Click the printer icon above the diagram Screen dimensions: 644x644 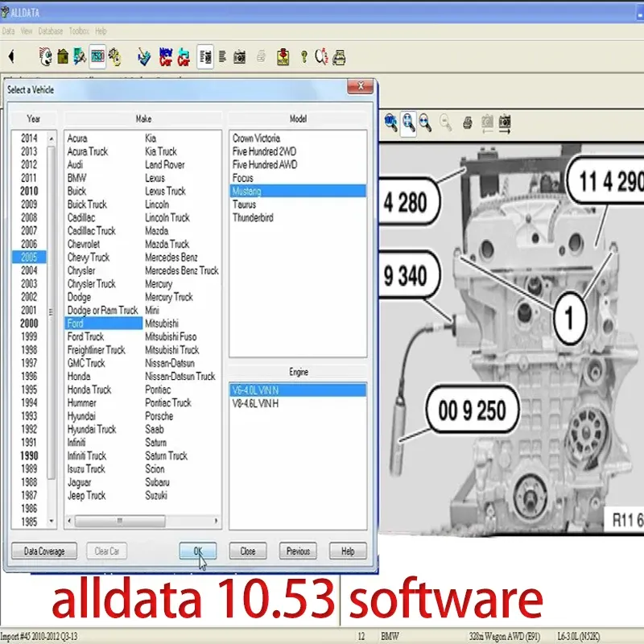point(468,122)
